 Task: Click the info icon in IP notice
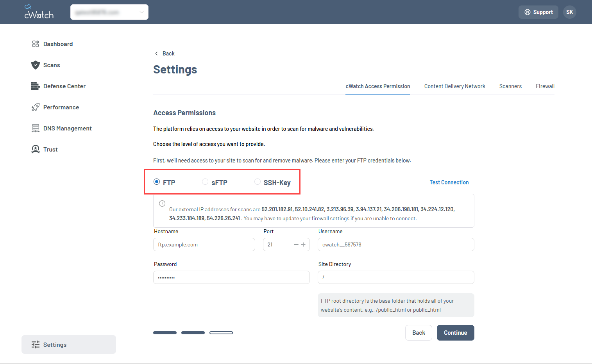(162, 203)
